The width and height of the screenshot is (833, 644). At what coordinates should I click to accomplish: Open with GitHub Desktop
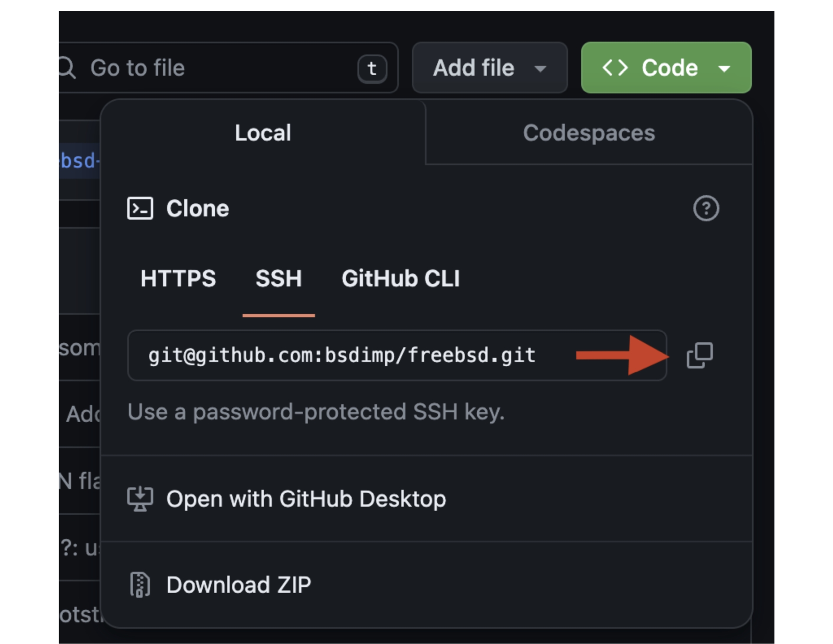point(306,499)
